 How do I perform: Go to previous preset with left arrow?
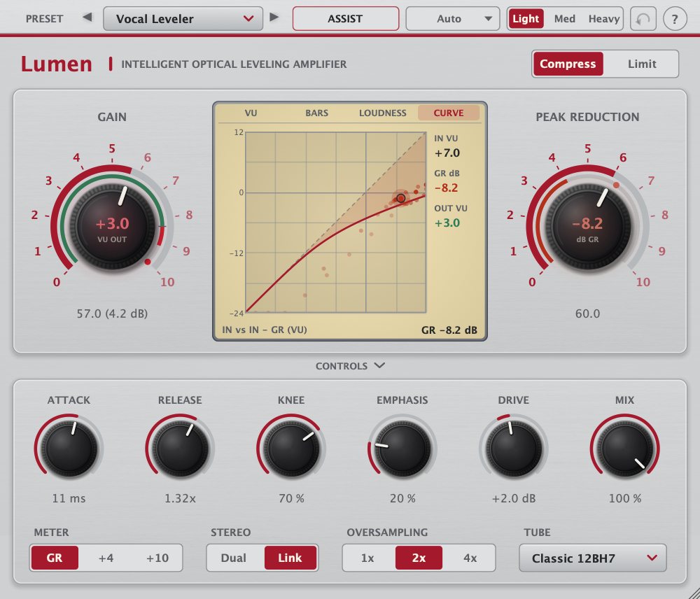pos(87,18)
